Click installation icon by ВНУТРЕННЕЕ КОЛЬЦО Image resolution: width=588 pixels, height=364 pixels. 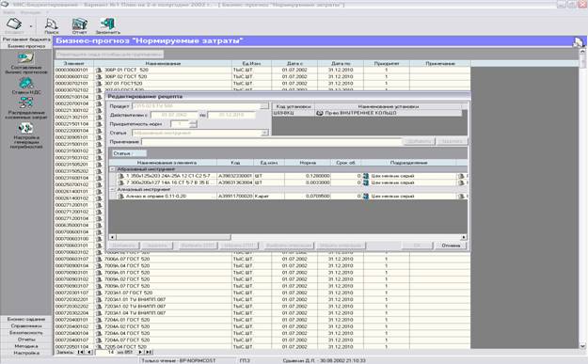tap(320, 113)
